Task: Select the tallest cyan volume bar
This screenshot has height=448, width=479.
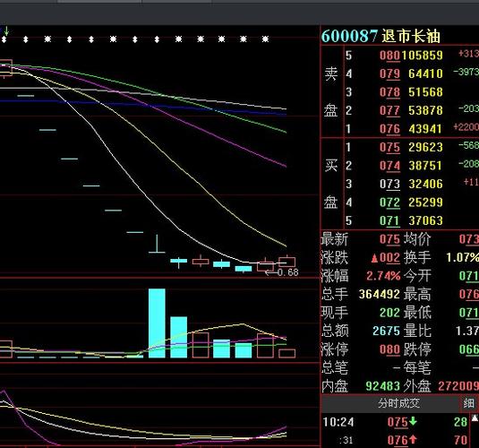Action: pos(157,323)
